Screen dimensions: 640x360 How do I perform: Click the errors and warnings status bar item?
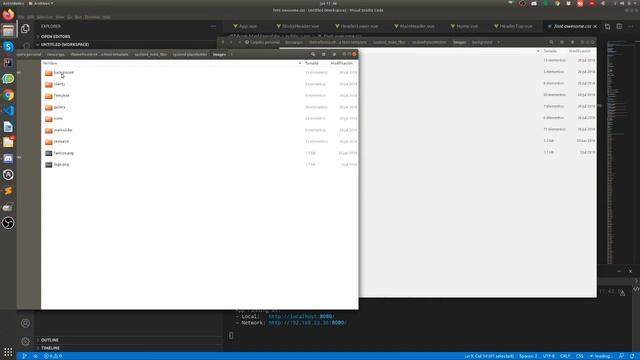tap(53, 356)
